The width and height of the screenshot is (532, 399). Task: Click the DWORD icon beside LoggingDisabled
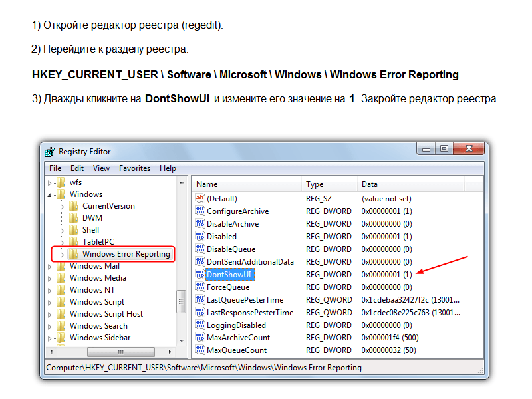click(200, 325)
